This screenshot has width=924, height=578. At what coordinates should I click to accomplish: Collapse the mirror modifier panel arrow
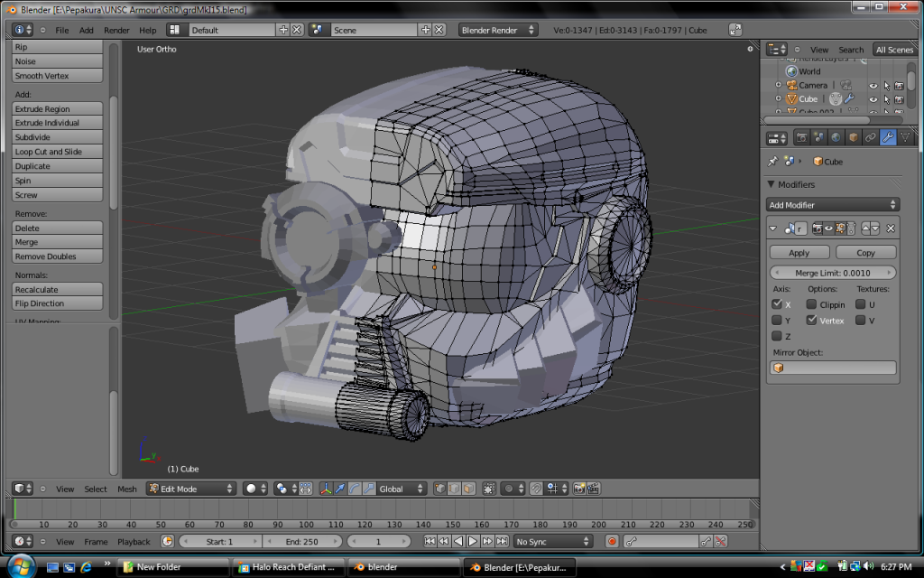point(772,228)
